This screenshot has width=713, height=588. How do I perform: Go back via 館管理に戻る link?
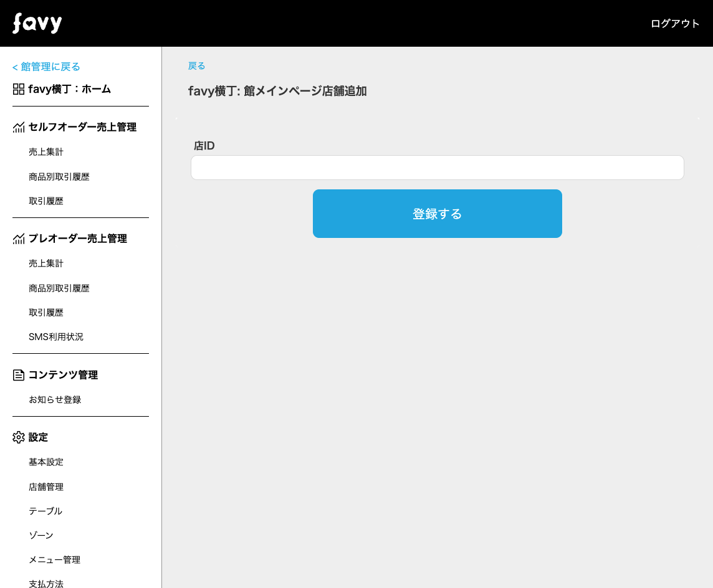click(46, 67)
